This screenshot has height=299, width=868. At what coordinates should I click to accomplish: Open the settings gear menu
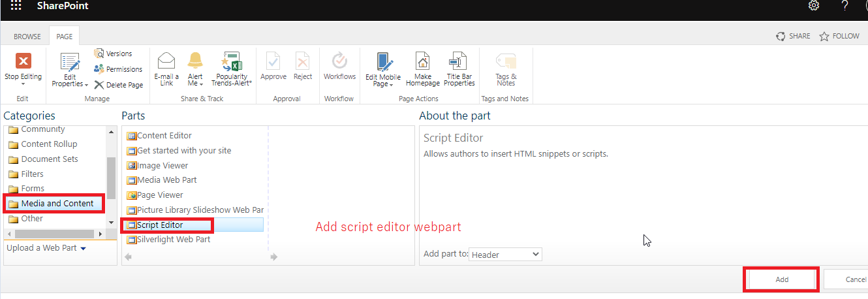click(x=814, y=6)
